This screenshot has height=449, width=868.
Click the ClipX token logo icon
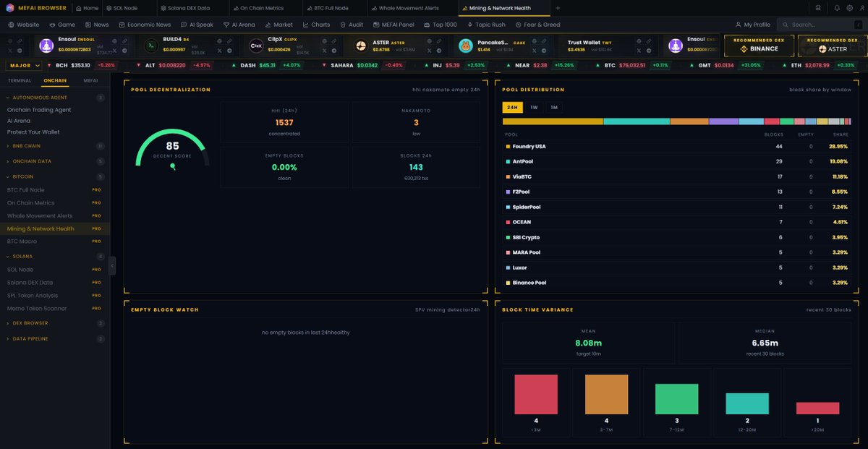[x=256, y=46]
